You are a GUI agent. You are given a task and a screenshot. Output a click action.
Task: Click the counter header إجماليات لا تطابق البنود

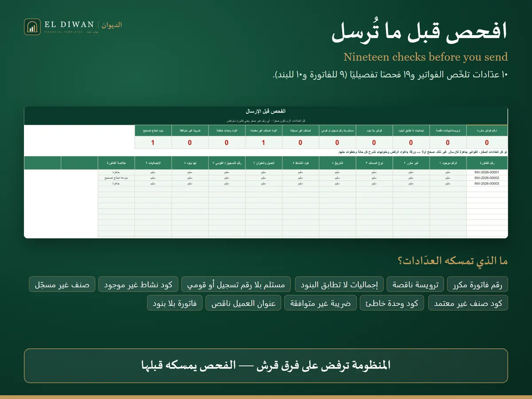coord(411,131)
